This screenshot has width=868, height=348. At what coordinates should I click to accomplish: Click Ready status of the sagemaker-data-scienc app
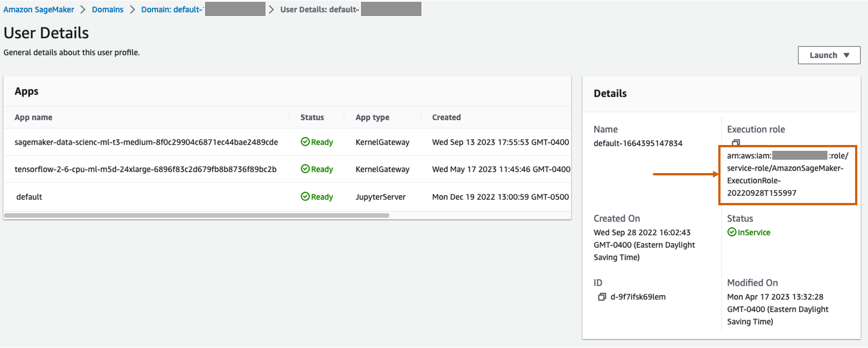coord(317,142)
